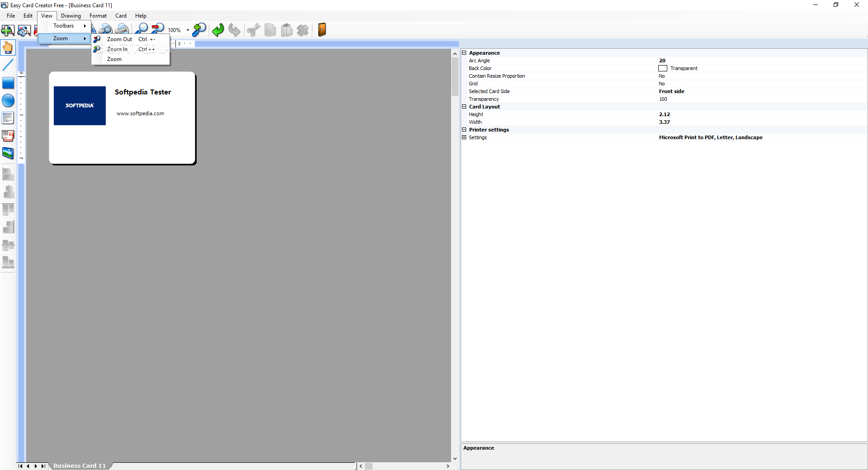This screenshot has height=470, width=868.
Task: Click the Transparency value 100
Action: (x=663, y=99)
